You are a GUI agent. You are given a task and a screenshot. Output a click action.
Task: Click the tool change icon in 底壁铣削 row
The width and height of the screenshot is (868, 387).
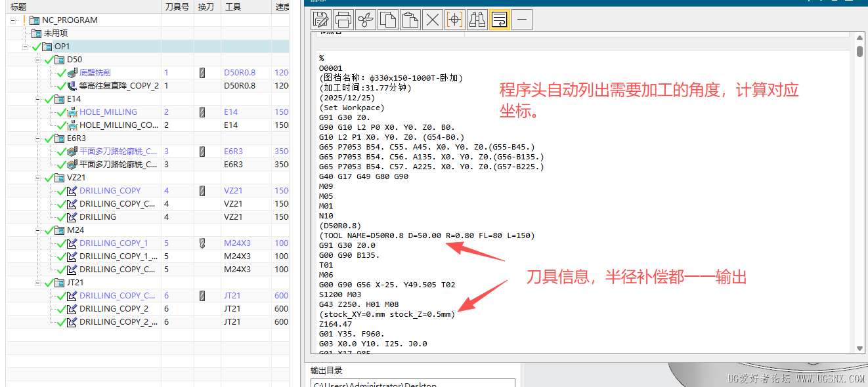202,72
